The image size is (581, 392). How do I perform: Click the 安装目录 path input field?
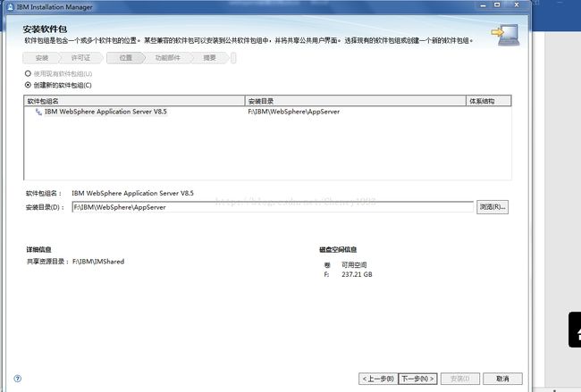pos(273,207)
